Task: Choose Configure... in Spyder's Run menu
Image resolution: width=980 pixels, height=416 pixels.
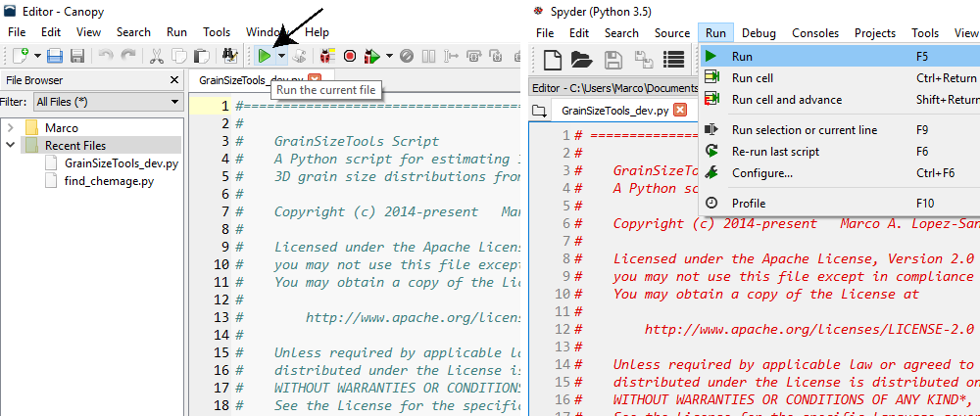Action: [840, 173]
